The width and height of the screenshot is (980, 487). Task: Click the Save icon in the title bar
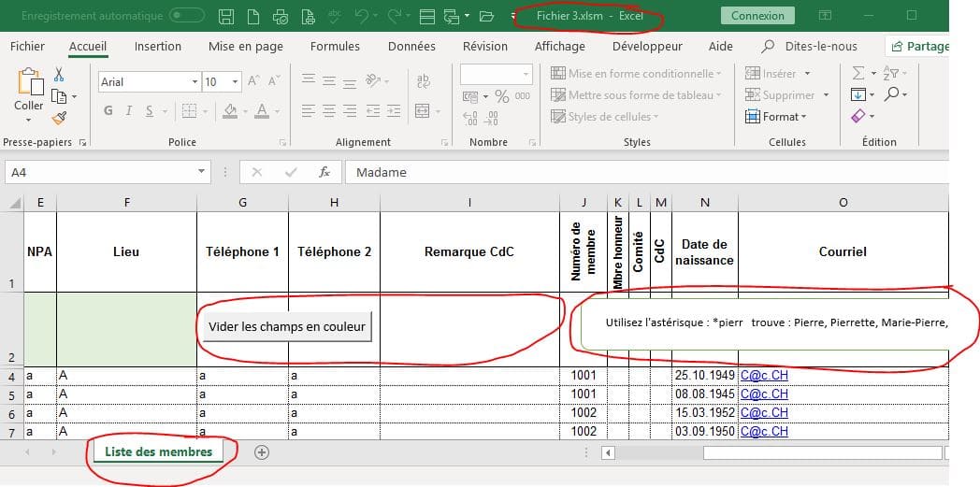click(226, 16)
